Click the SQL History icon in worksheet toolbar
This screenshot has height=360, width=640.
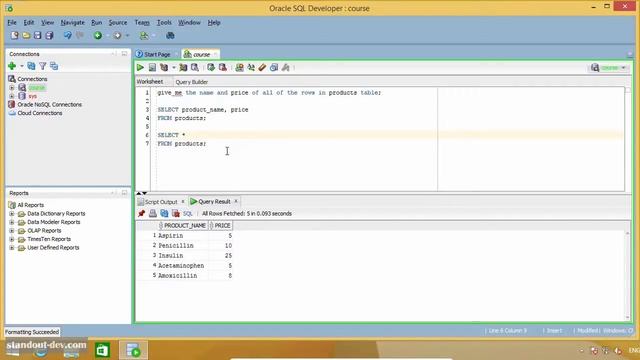(x=274, y=67)
